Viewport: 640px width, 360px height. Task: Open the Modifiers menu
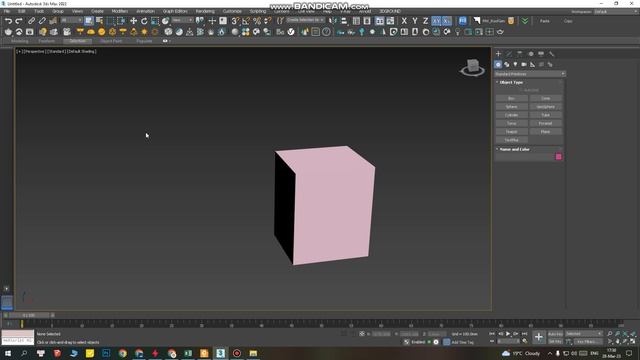coord(120,11)
